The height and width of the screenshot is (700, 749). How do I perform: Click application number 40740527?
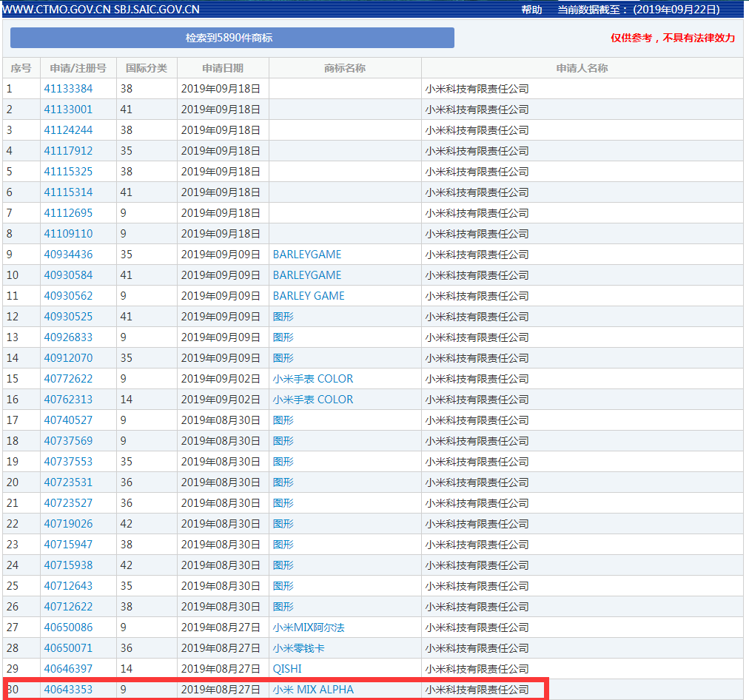[68, 420]
